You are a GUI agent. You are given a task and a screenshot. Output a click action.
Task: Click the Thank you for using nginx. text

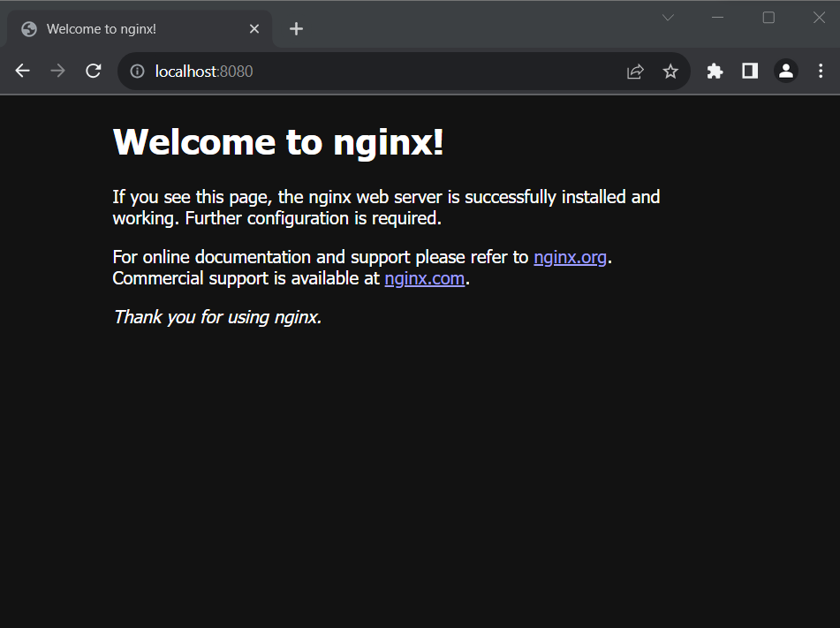click(x=217, y=317)
